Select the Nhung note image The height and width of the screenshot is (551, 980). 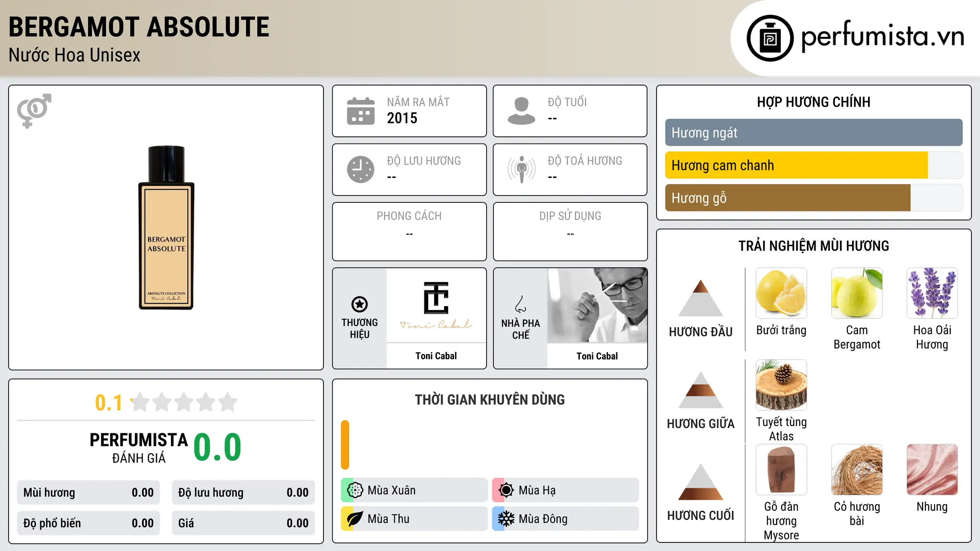(x=932, y=470)
